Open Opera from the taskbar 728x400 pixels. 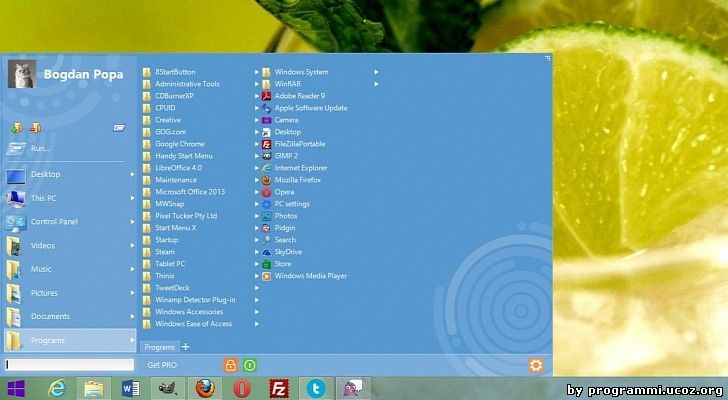point(241,388)
